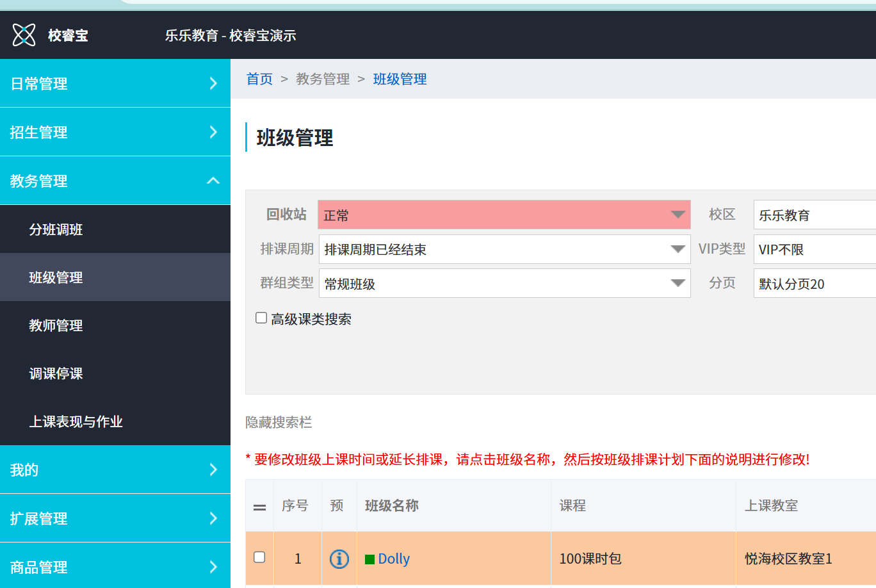The image size is (876, 588).
Task: Navigate to 首页 via the breadcrumb
Action: (x=259, y=79)
